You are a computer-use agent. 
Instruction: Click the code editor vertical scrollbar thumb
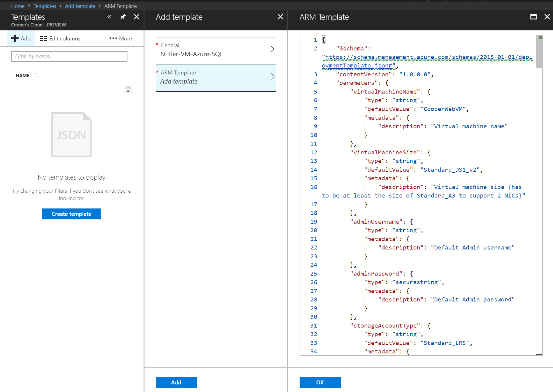coord(539,52)
